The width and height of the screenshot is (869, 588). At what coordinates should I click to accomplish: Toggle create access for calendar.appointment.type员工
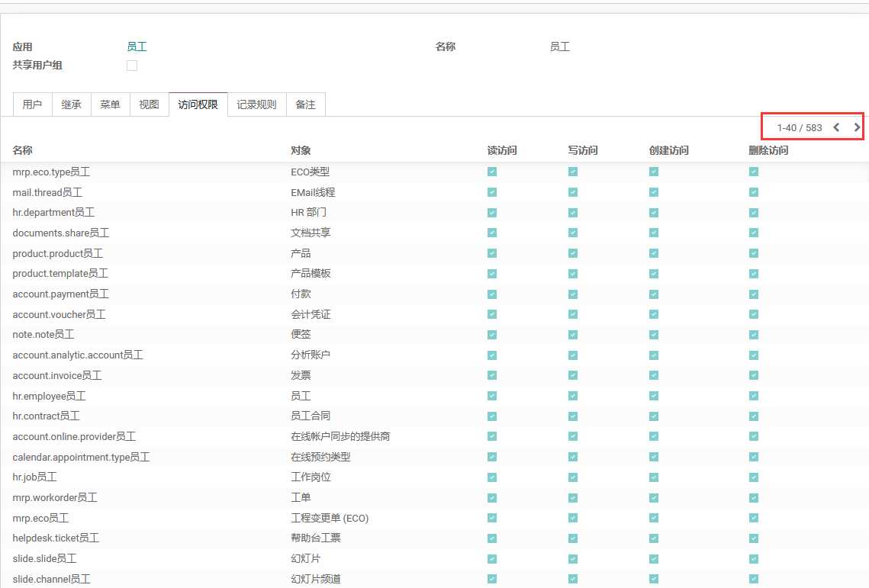pos(654,457)
